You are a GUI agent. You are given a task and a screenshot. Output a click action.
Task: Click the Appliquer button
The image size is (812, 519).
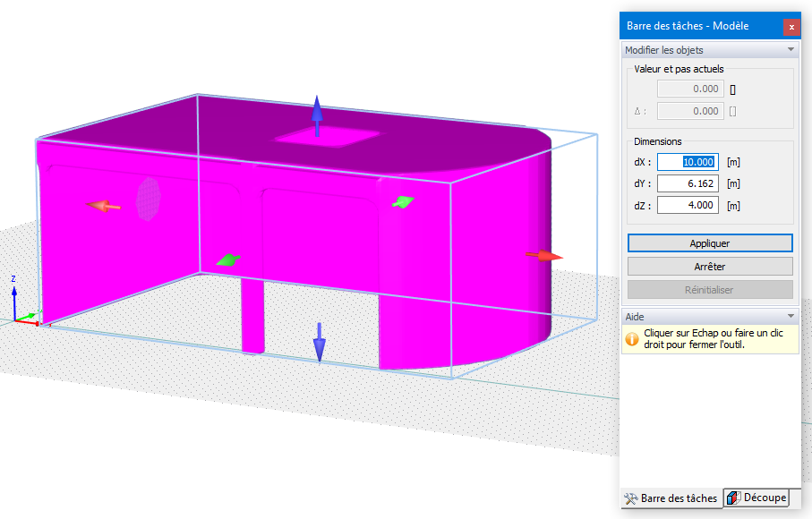(x=710, y=243)
